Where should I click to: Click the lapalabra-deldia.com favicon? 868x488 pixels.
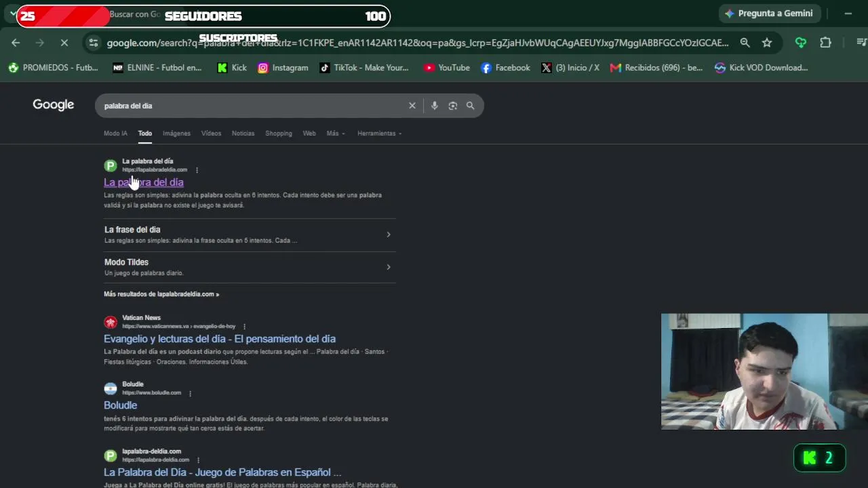click(x=111, y=455)
